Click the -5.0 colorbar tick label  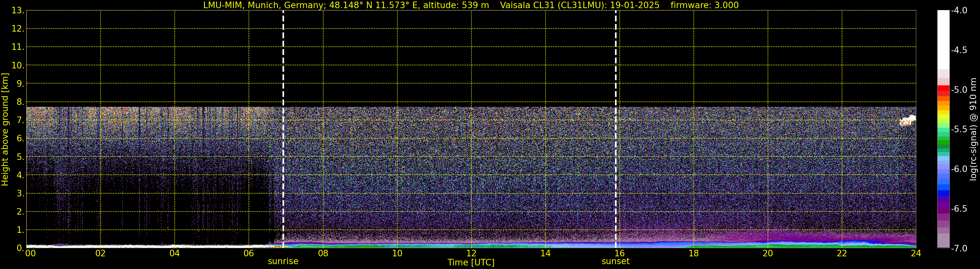pos(959,90)
